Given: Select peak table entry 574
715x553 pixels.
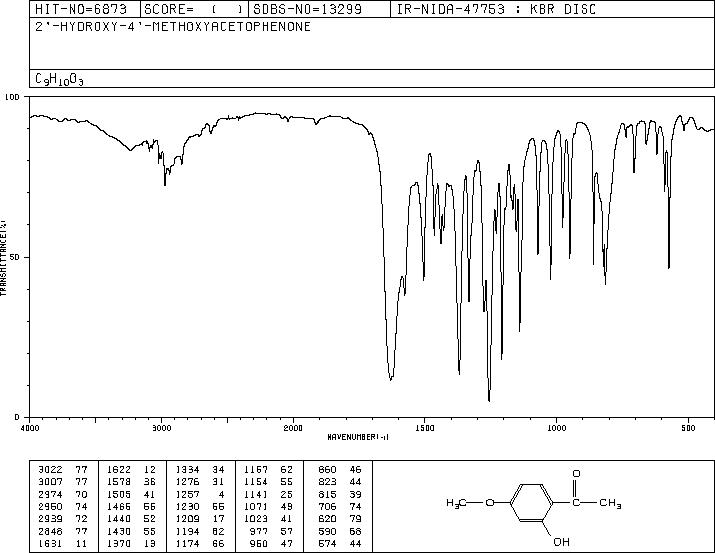Looking at the screenshot, I should pyautogui.click(x=340, y=543).
